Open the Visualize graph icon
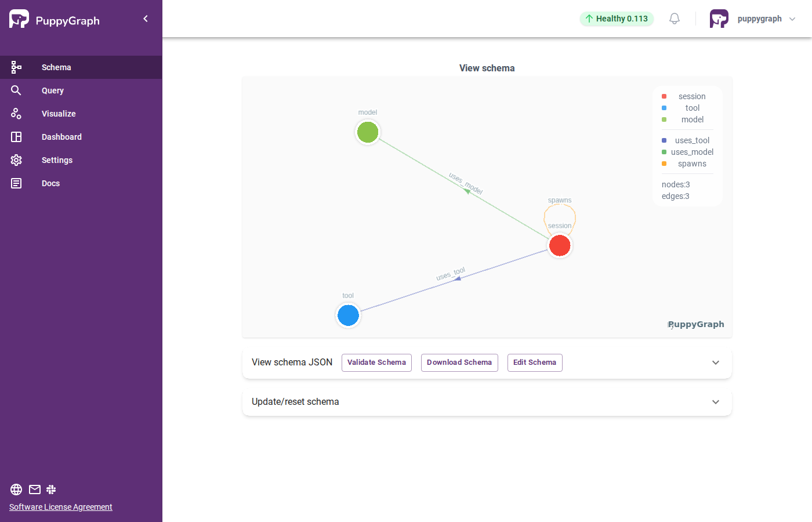812x522 pixels. [16, 113]
